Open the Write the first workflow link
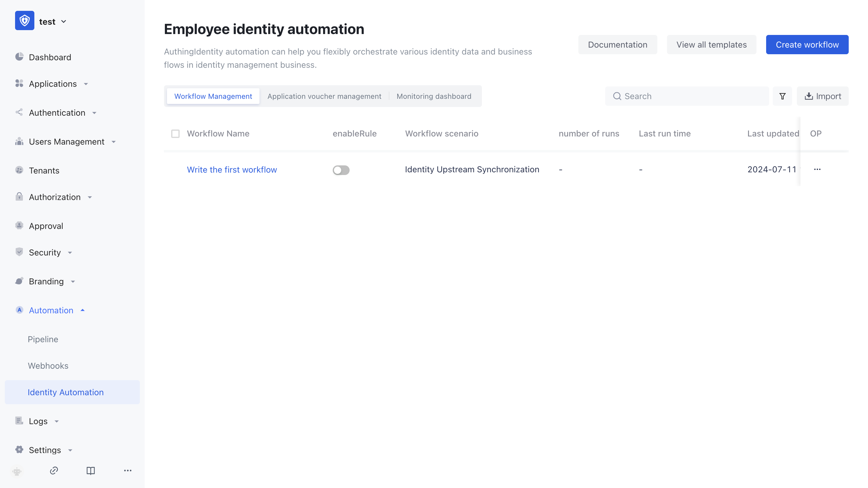This screenshot has height=488, width=868. (232, 169)
